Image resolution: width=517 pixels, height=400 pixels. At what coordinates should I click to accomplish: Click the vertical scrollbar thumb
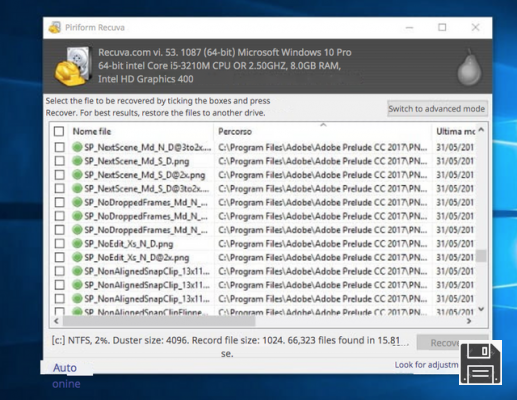(x=481, y=256)
